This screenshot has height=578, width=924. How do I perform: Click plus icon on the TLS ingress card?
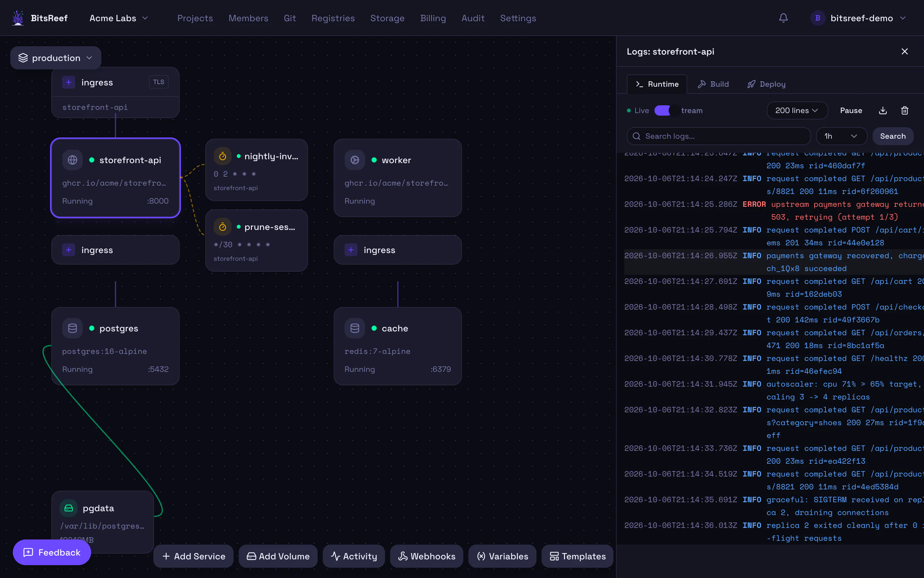[x=69, y=82]
